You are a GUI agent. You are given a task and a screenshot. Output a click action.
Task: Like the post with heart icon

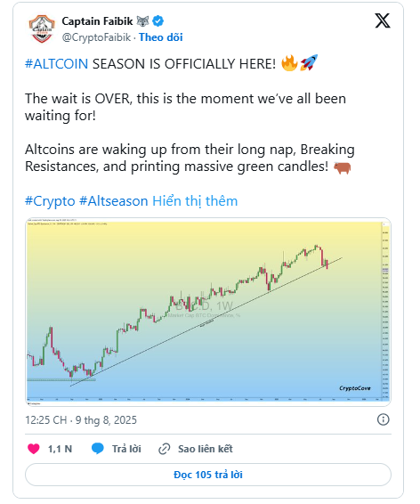pyautogui.click(x=34, y=449)
